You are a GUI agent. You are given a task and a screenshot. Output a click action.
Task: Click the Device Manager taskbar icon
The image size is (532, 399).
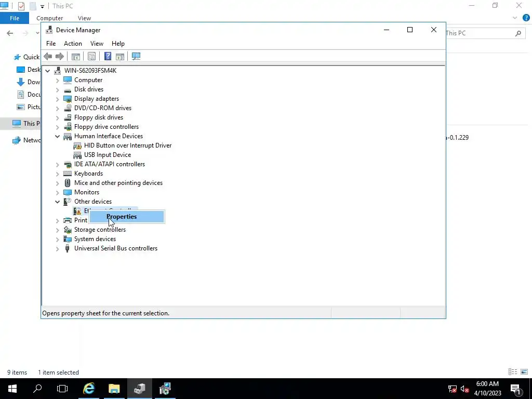[x=139, y=389]
